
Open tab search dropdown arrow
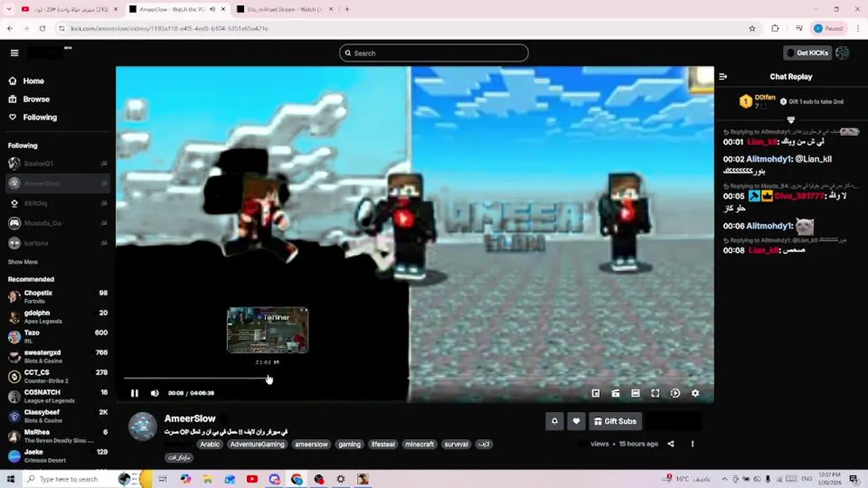[9, 9]
